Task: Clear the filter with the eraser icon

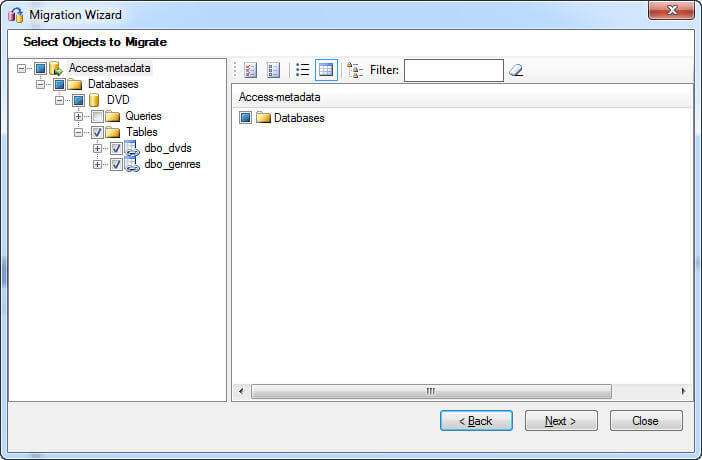Action: [x=516, y=70]
